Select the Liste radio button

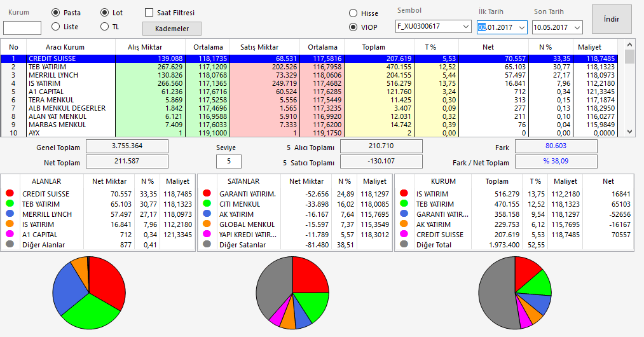[x=55, y=27]
